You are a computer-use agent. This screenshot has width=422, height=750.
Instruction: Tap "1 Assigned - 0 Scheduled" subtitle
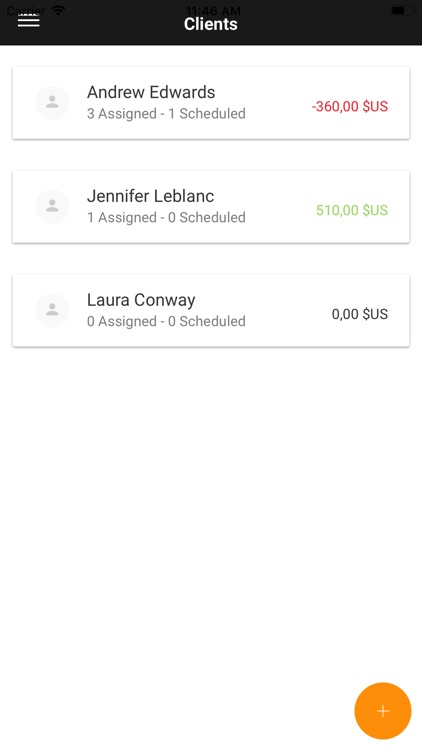pyautogui.click(x=166, y=217)
